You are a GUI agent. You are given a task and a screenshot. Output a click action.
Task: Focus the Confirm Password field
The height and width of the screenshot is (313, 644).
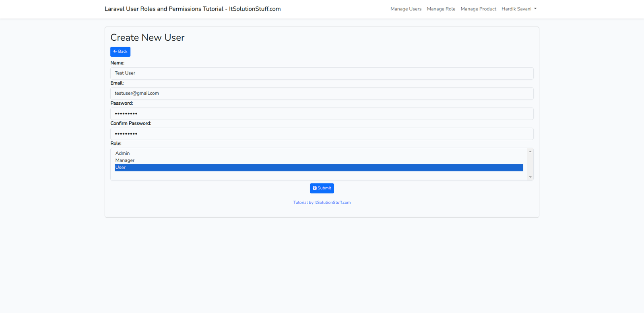click(322, 134)
